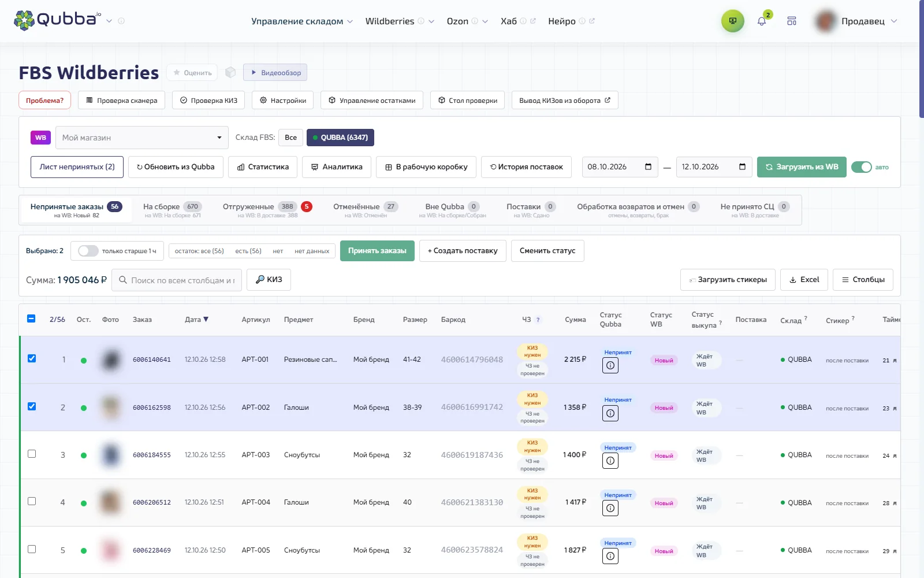Click the КИЗ search key button
The height and width of the screenshot is (578, 924).
click(x=269, y=280)
